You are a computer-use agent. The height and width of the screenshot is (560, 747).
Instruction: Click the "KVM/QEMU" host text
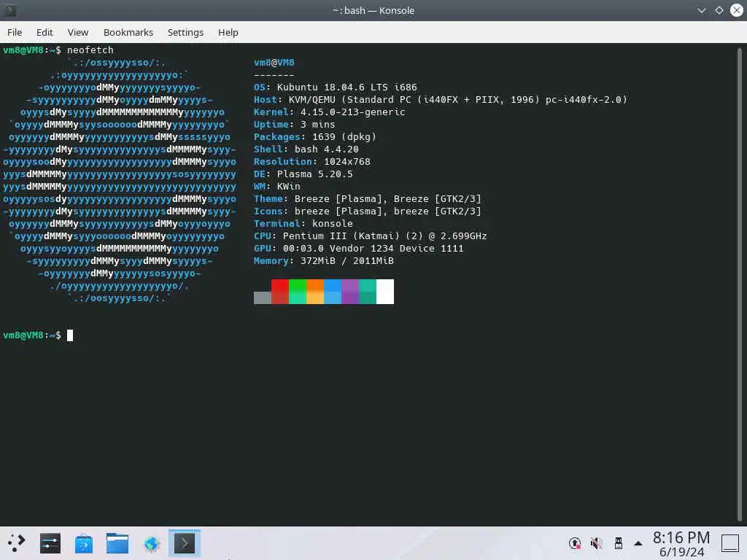point(312,99)
